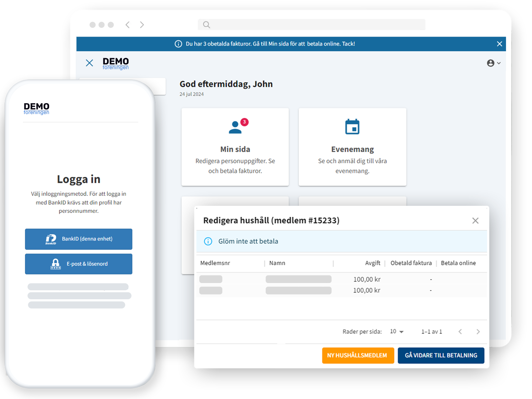
Task: Sort by Avgift column header
Action: [x=372, y=263]
